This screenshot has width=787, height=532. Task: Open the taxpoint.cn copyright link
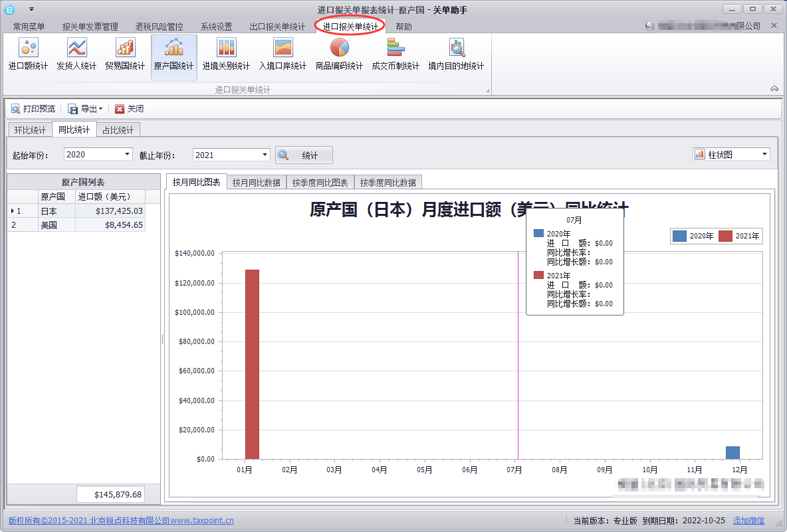[x=121, y=521]
